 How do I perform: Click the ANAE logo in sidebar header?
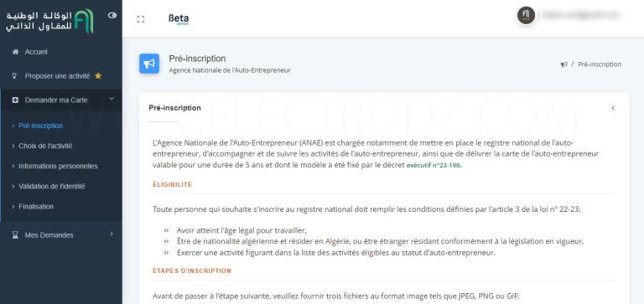click(50, 21)
